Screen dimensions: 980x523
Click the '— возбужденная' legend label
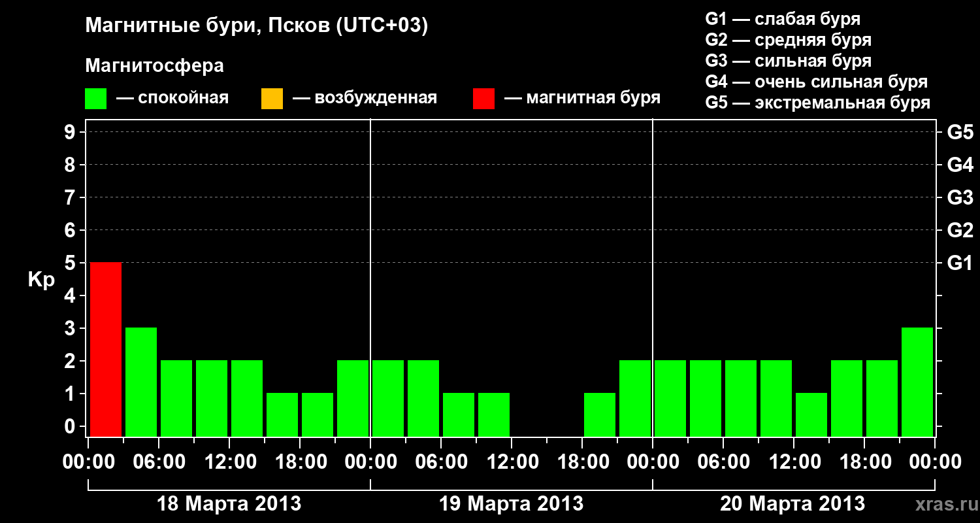[365, 98]
